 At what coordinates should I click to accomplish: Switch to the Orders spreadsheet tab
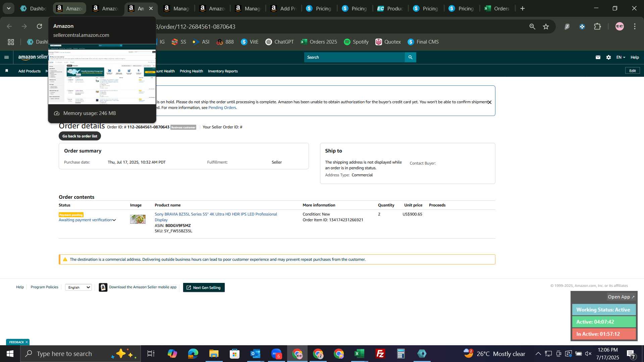(x=497, y=8)
